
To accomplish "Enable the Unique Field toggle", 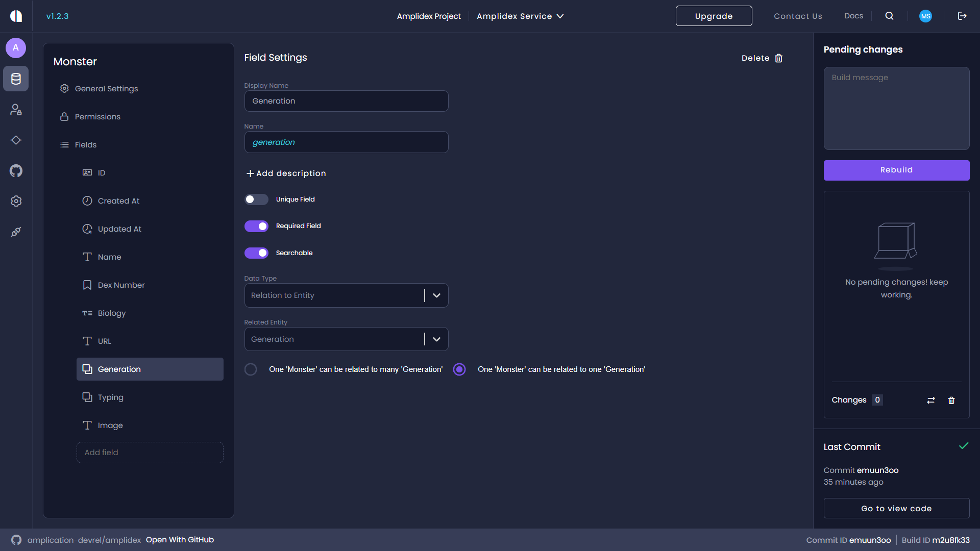I will click(x=256, y=199).
